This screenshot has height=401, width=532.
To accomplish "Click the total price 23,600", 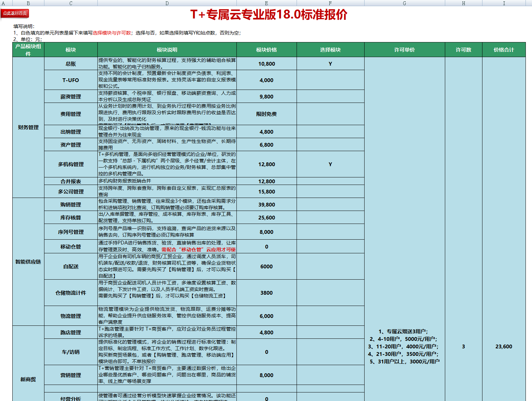I will (504, 346).
